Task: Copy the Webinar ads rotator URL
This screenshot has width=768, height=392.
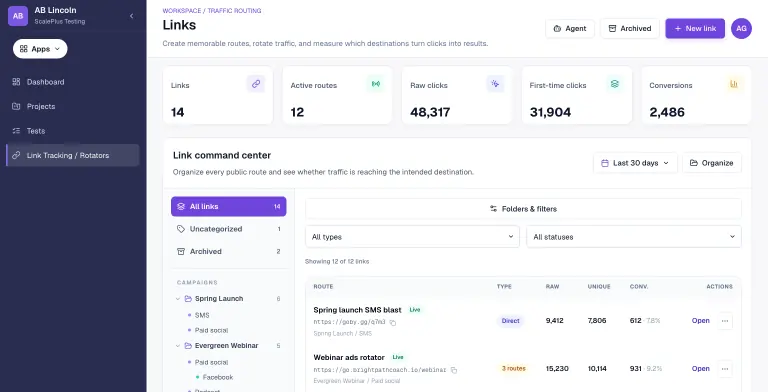Action: 454,370
